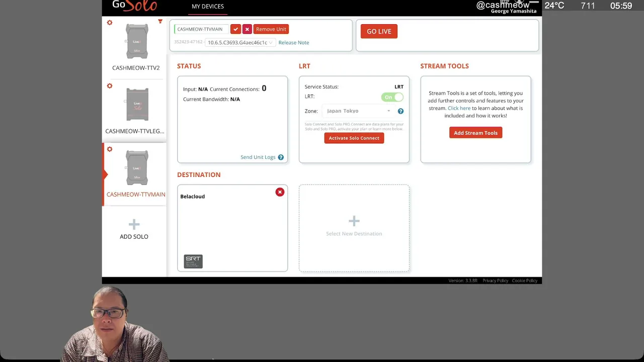Click the CASHMEOW-TTV2 device label
Screen dimensions: 644x362
[136, 68]
